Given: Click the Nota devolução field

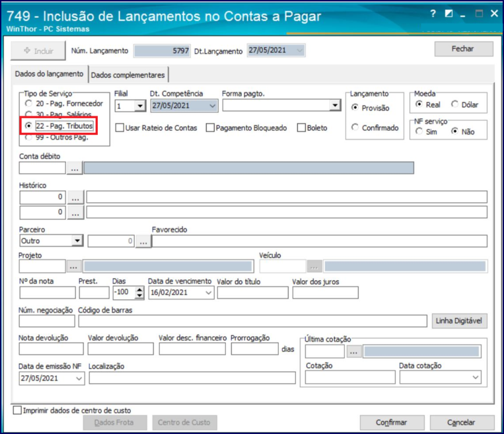Looking at the screenshot, I should (51, 349).
